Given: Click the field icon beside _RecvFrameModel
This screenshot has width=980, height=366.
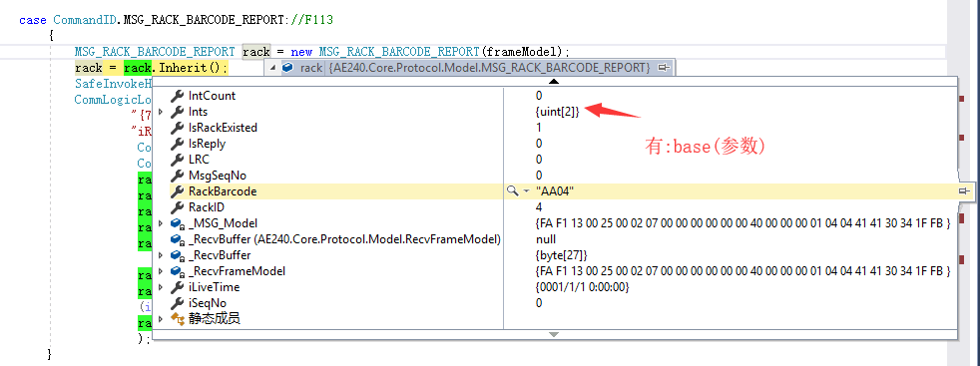Looking at the screenshot, I should (x=177, y=271).
